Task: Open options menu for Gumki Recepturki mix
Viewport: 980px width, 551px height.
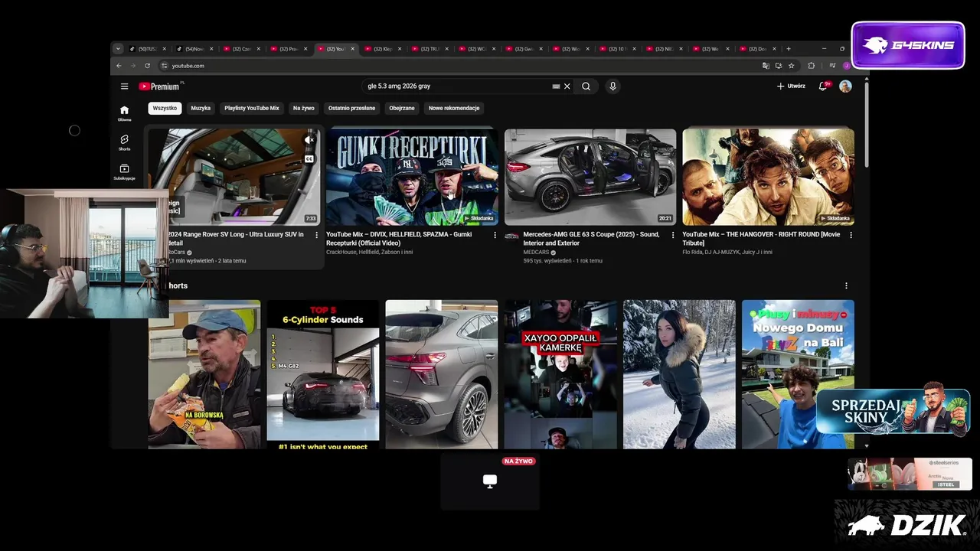Action: coord(495,235)
